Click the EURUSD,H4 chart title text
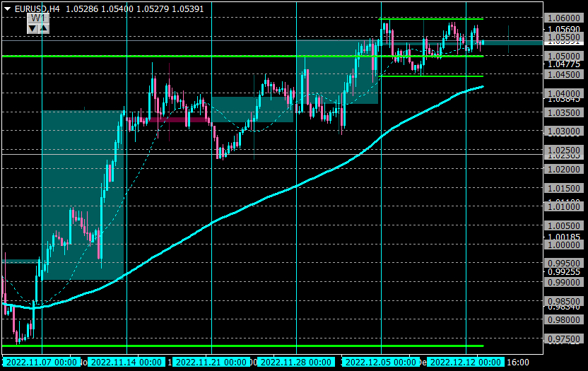 [37, 9]
